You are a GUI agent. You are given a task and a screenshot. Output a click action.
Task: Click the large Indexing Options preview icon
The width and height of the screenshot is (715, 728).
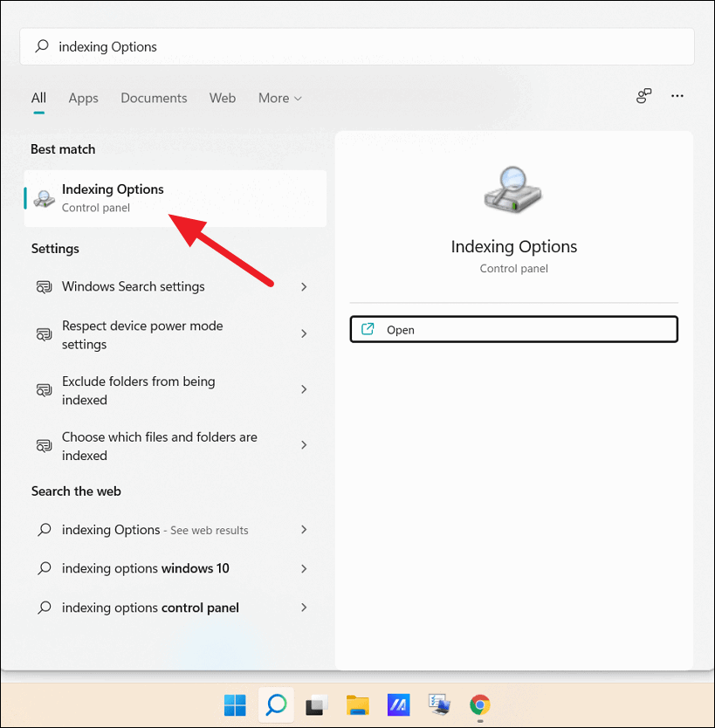point(513,189)
